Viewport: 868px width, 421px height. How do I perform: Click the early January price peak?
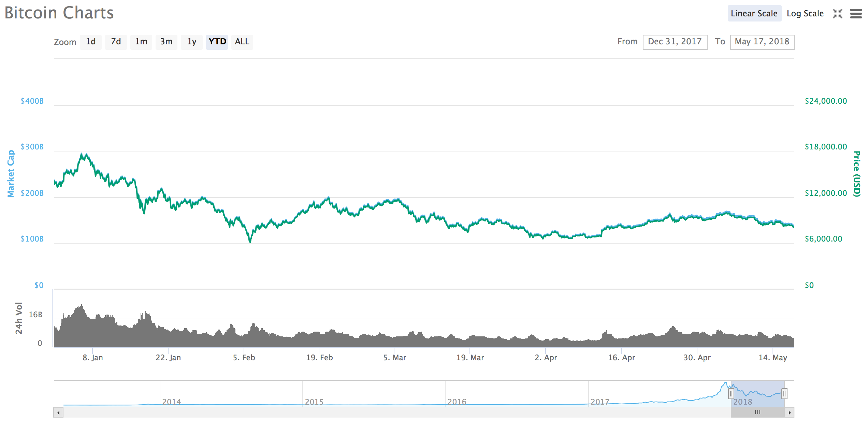click(x=82, y=154)
